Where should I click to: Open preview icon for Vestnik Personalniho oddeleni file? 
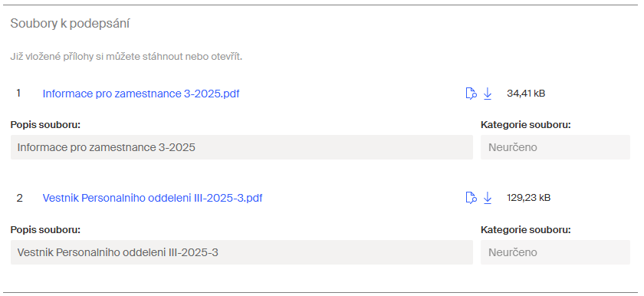471,198
